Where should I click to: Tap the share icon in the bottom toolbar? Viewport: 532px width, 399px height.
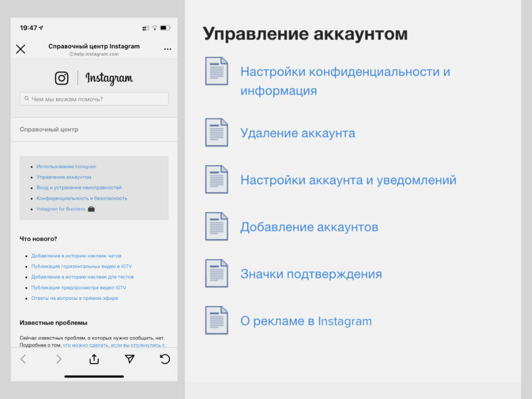tap(94, 358)
